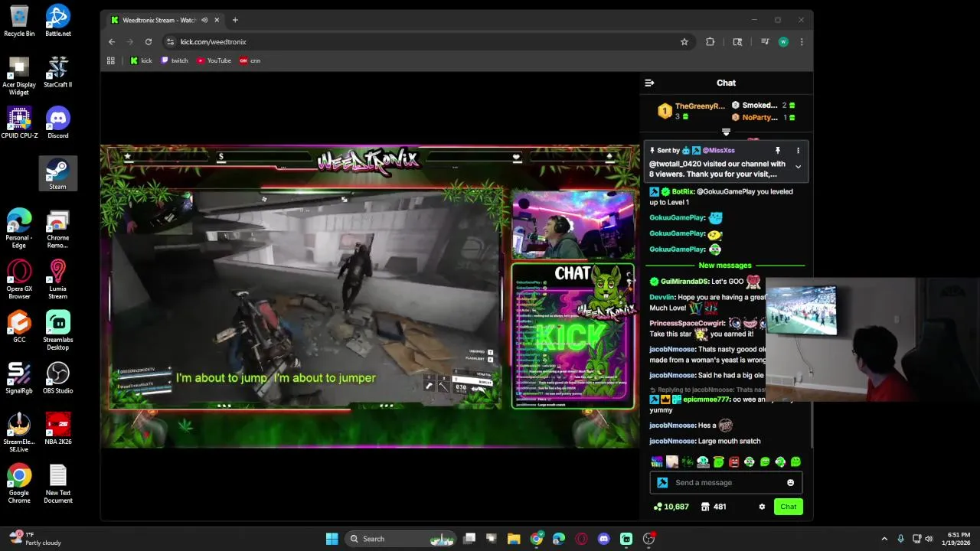Click the pin icon on the pinned message
The width and height of the screenshot is (980, 551).
[x=778, y=151]
